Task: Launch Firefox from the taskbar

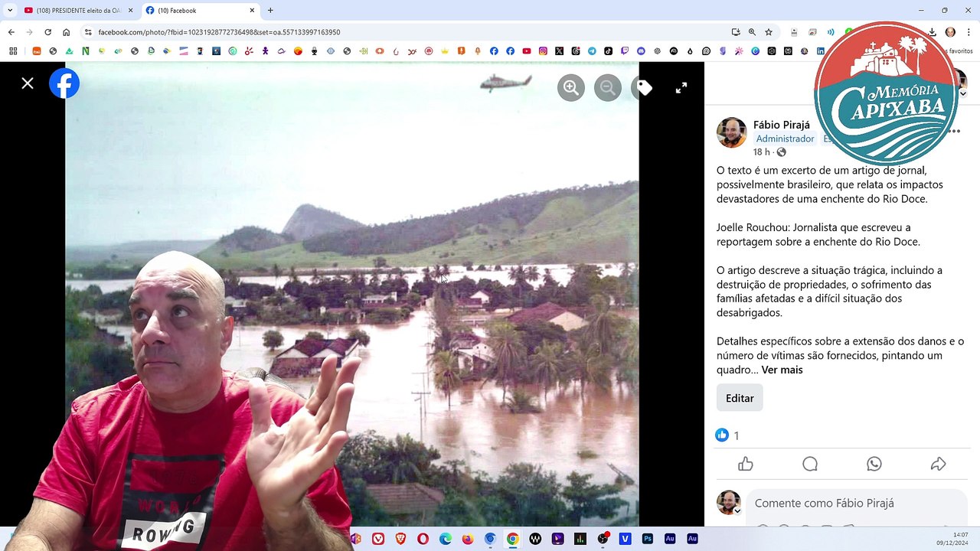Action: [468, 539]
